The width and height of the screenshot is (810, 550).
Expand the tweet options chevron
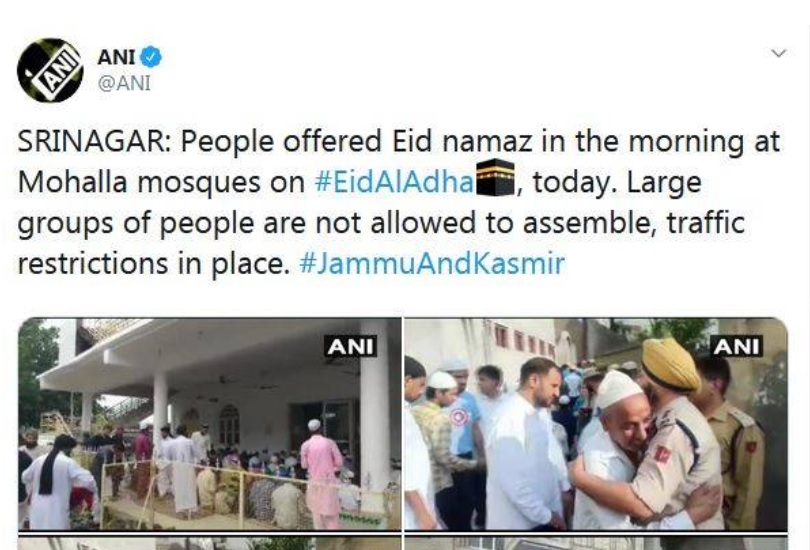(778, 53)
